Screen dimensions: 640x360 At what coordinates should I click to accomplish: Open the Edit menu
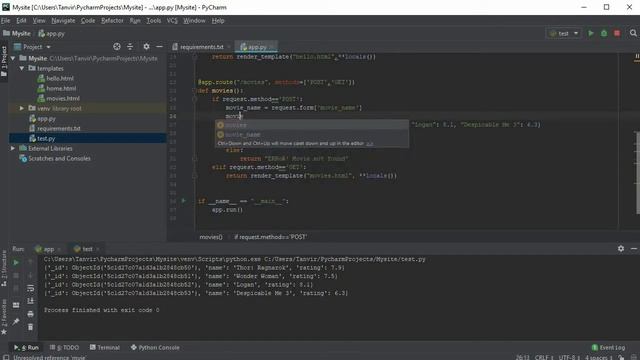coord(21,20)
